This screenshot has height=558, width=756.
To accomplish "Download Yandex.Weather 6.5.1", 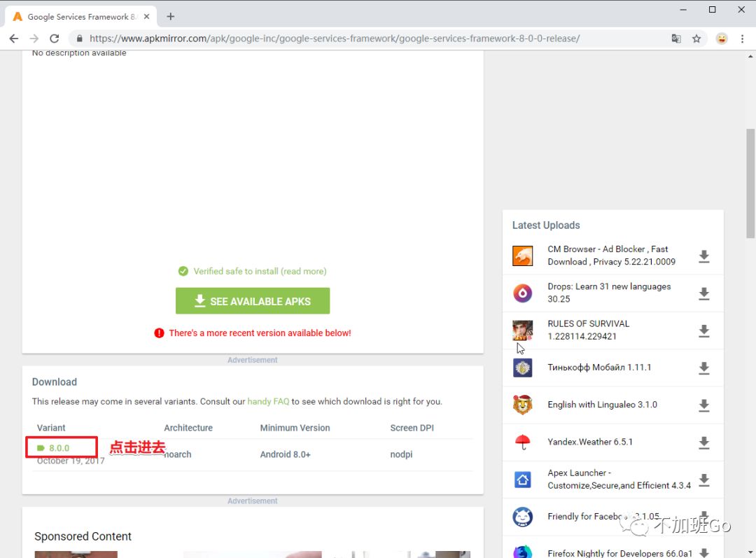I will point(704,442).
